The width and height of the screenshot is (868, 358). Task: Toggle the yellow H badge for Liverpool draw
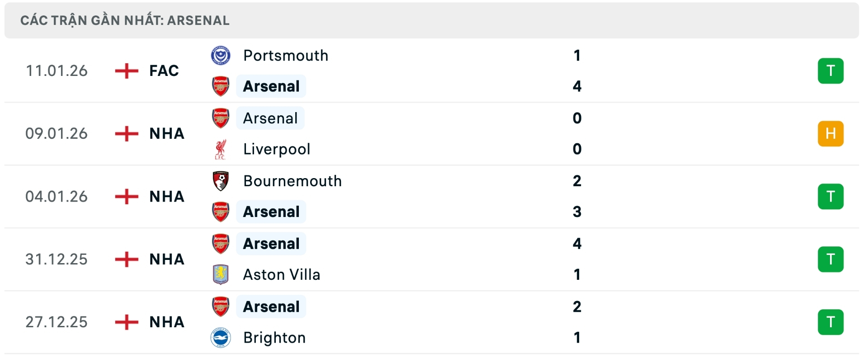[x=831, y=133]
